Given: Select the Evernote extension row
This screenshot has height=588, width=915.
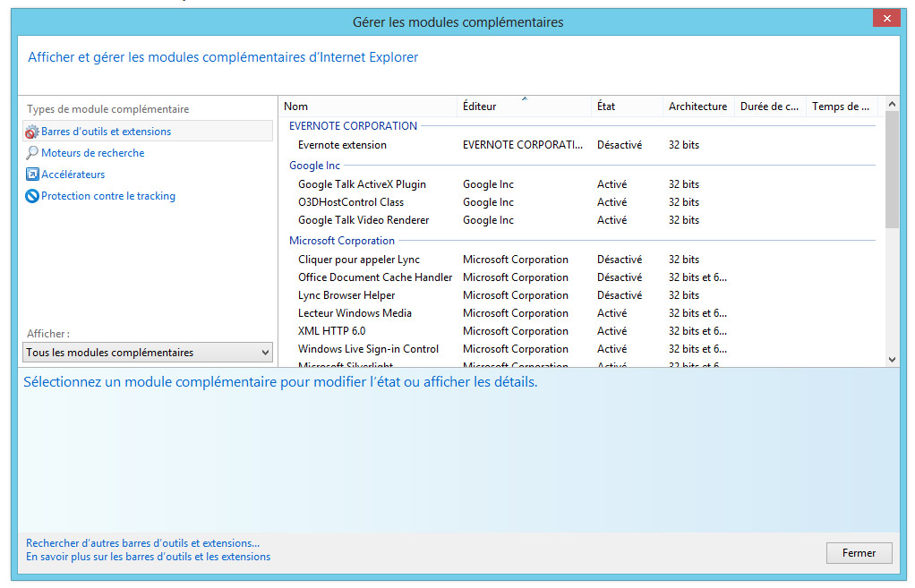Looking at the screenshot, I should [582, 145].
